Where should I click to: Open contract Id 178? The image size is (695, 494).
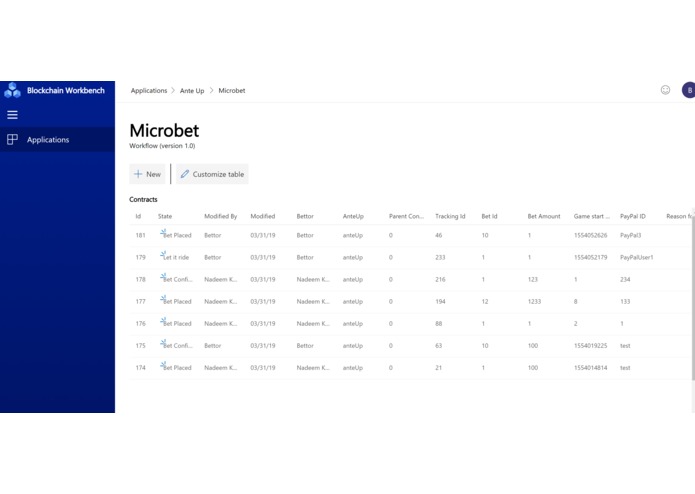(x=141, y=280)
